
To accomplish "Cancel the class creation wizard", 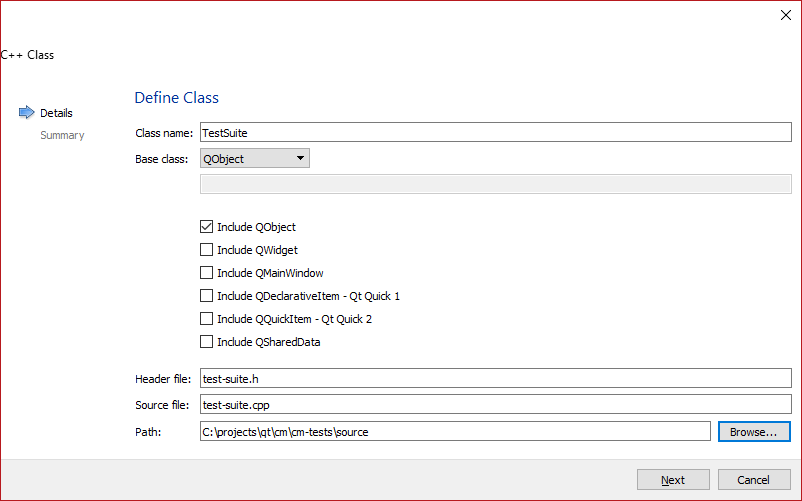I will [x=754, y=480].
